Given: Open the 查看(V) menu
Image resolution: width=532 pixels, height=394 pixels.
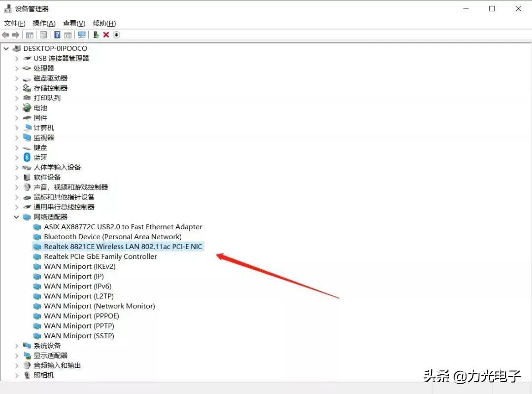Looking at the screenshot, I should point(73,23).
